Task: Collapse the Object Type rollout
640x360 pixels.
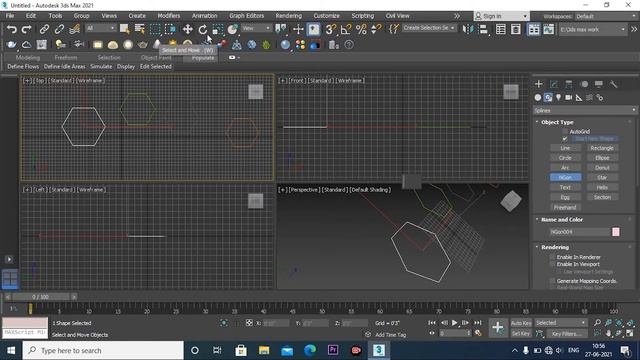Action: [557, 122]
